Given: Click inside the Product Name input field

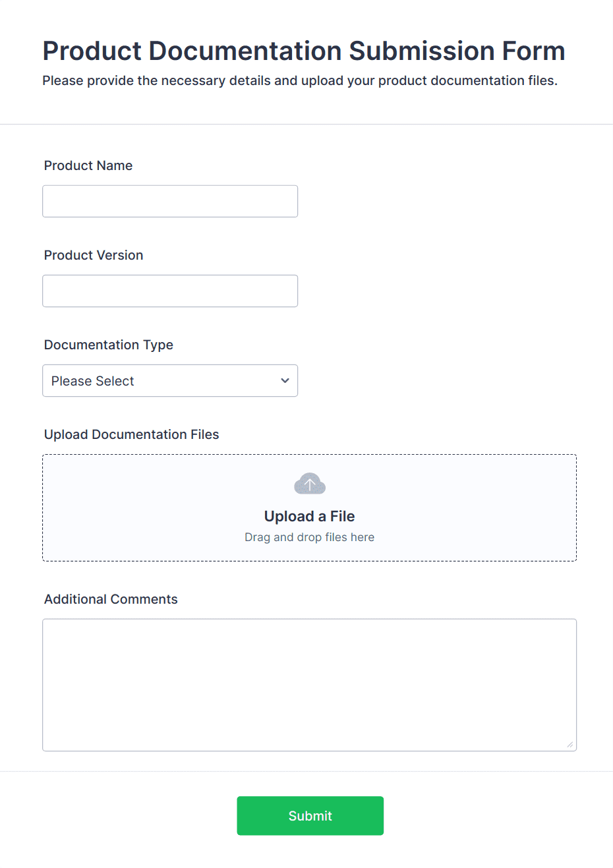Looking at the screenshot, I should coord(170,201).
